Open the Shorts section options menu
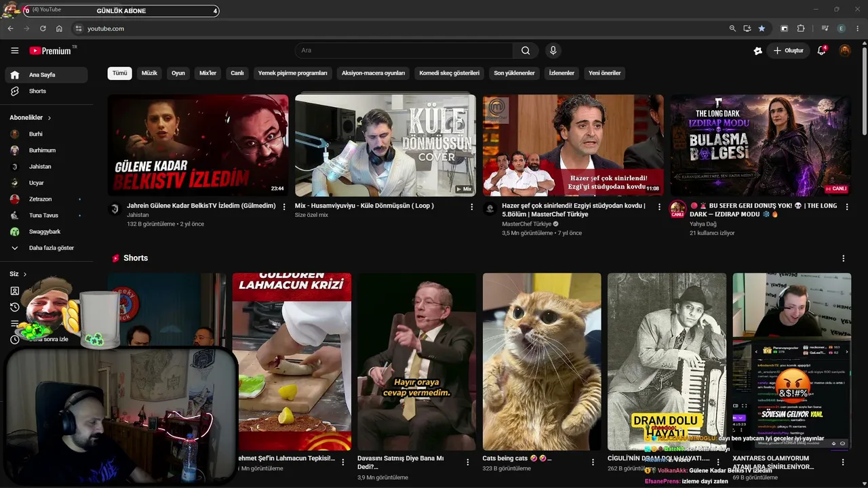Viewport: 868px width, 488px height. [x=844, y=258]
